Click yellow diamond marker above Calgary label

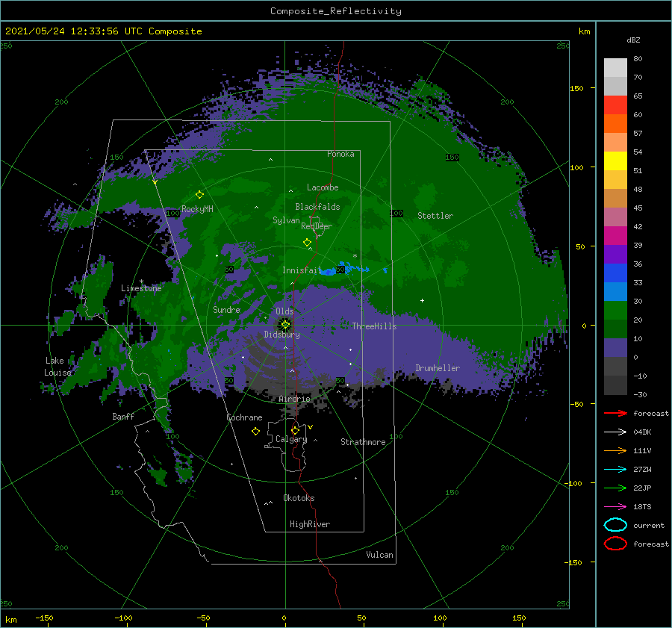pyautogui.click(x=295, y=430)
